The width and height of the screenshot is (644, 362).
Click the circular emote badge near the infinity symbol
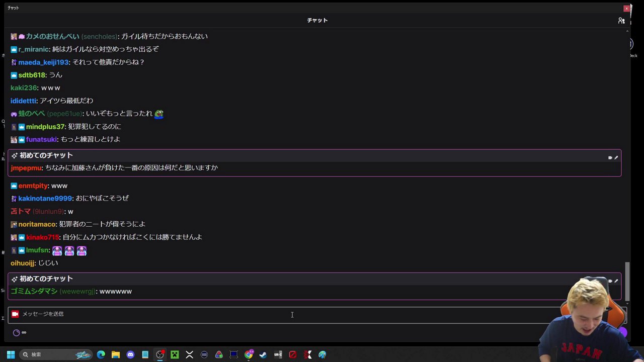[x=16, y=332]
